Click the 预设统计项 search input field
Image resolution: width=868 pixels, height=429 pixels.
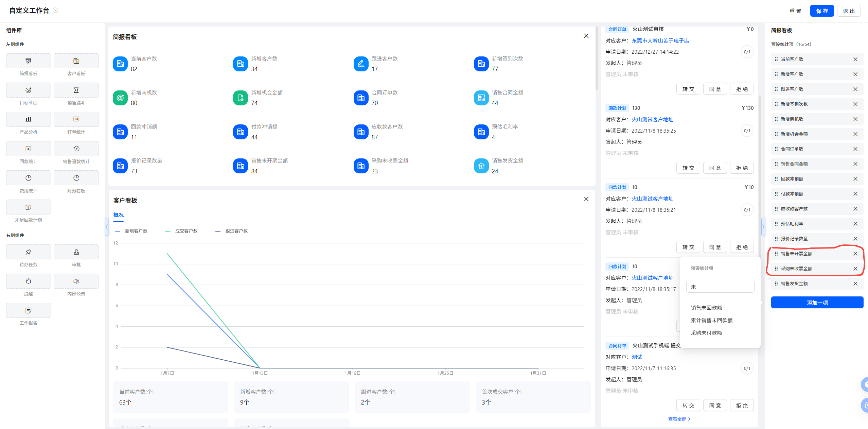(720, 287)
